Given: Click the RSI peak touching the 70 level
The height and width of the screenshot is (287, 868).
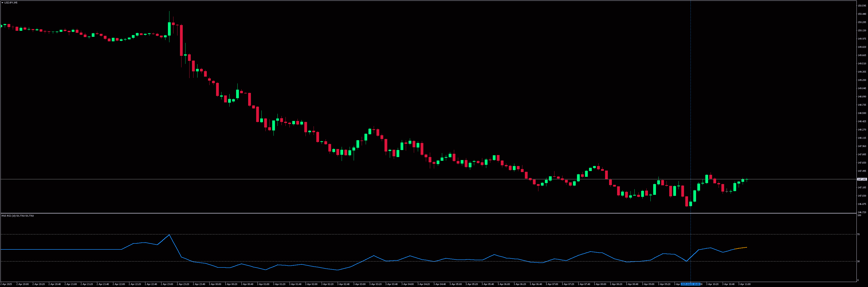Looking at the screenshot, I should tap(169, 235).
